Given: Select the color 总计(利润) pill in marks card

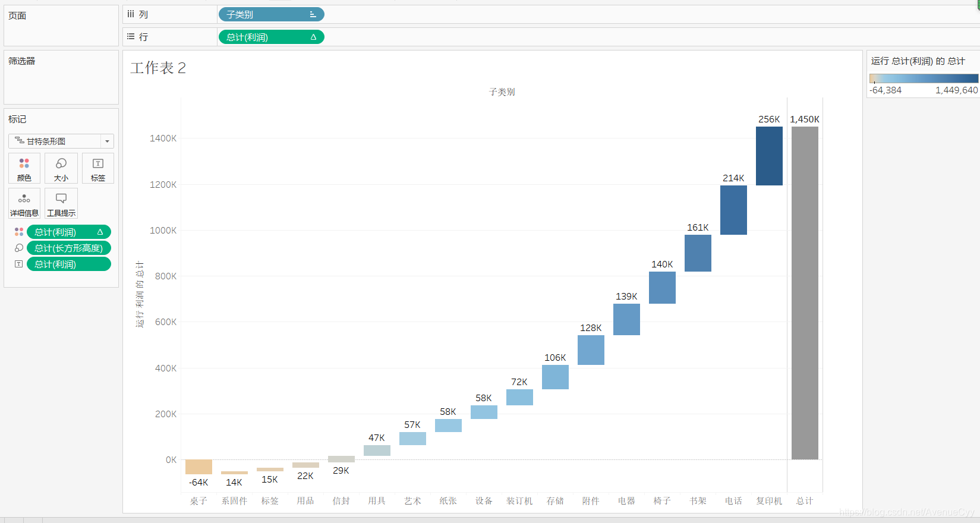Looking at the screenshot, I should coord(69,232).
